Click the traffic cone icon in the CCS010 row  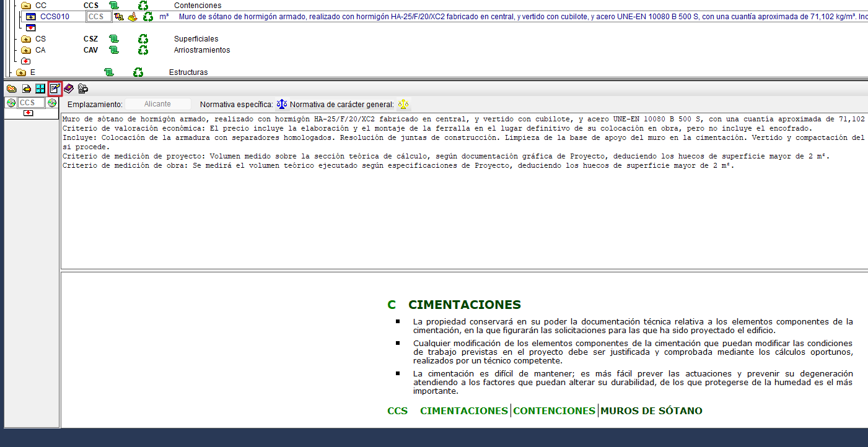(133, 17)
